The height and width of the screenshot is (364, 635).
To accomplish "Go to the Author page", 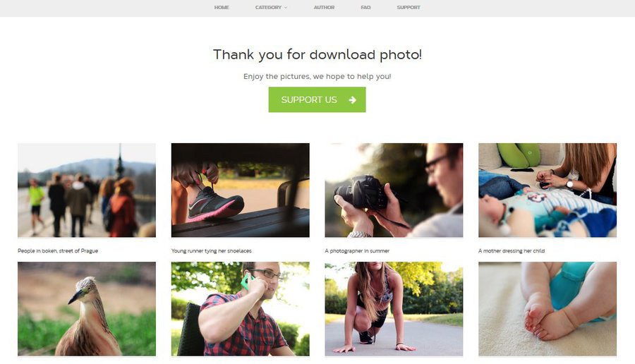I will (x=324, y=7).
